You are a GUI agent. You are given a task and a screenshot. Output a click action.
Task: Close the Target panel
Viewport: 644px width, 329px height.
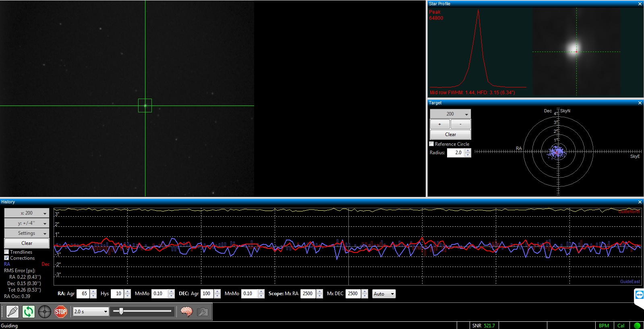point(640,103)
